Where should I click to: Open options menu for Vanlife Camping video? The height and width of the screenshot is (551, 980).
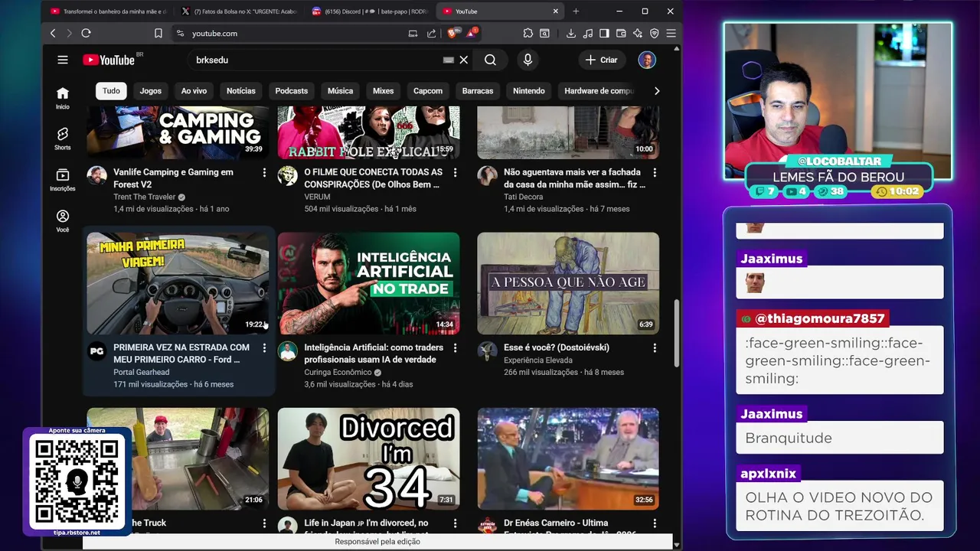(x=264, y=173)
